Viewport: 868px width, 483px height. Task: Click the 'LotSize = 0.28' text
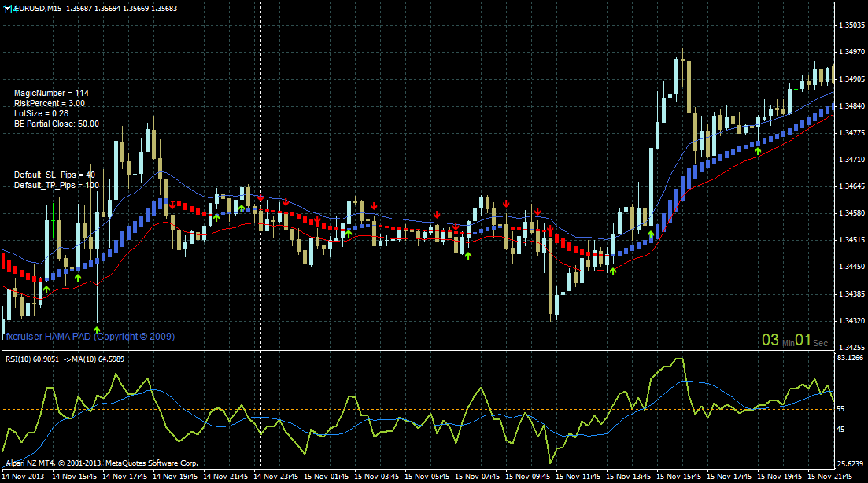(x=42, y=113)
